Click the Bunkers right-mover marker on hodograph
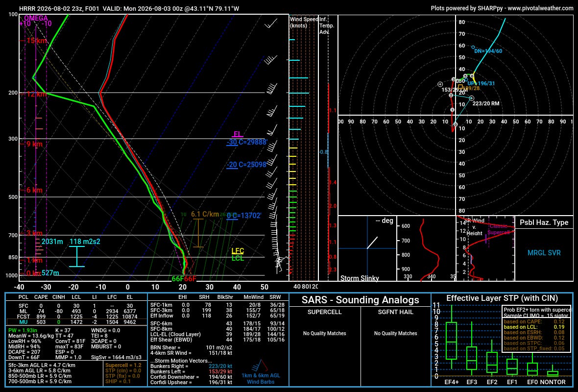578x392 pixels. coord(472,98)
